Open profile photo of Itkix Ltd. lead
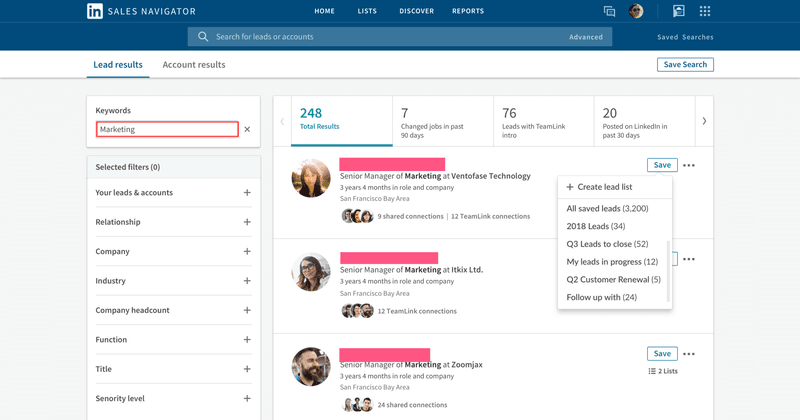This screenshot has width=800, height=420. click(311, 272)
